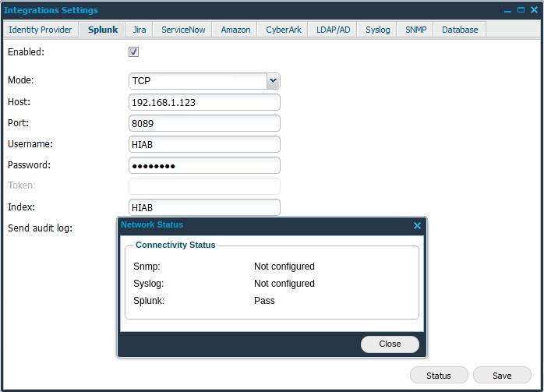Switch to the LDAP/AD tab
544x392 pixels.
pos(333,30)
